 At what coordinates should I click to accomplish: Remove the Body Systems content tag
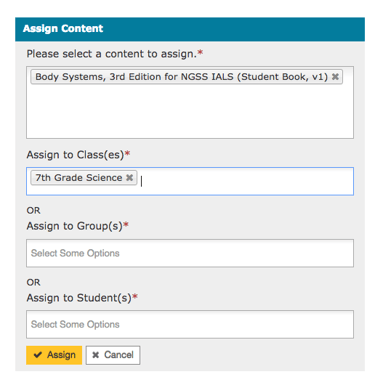[x=335, y=77]
